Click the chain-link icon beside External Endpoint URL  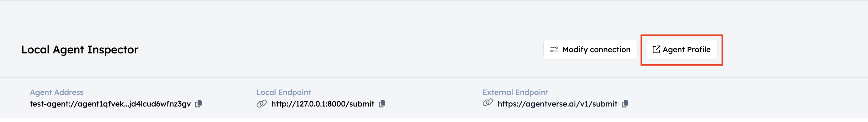(487, 102)
